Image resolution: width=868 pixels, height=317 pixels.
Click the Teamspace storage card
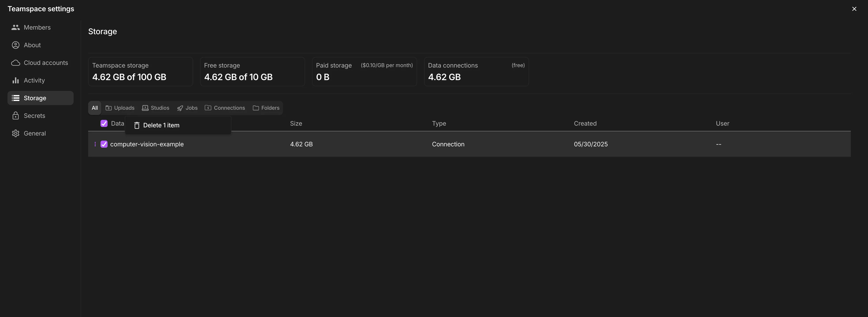click(x=140, y=72)
